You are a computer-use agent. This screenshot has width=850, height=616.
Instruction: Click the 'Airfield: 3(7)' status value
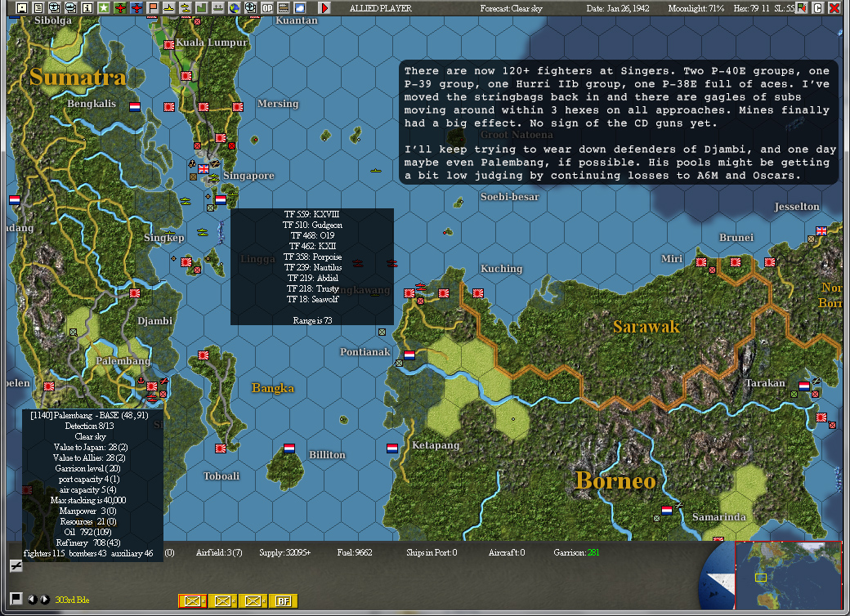219,552
